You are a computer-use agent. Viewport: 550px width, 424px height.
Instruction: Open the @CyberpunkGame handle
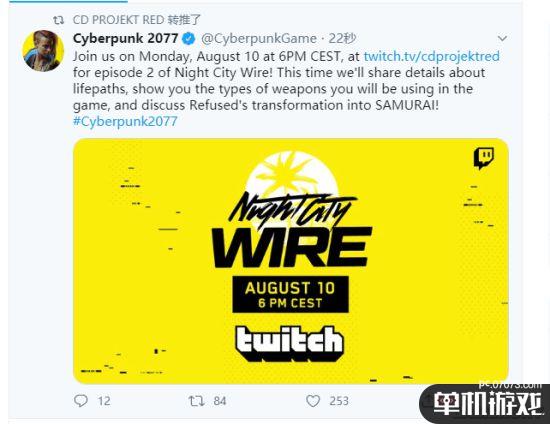259,39
